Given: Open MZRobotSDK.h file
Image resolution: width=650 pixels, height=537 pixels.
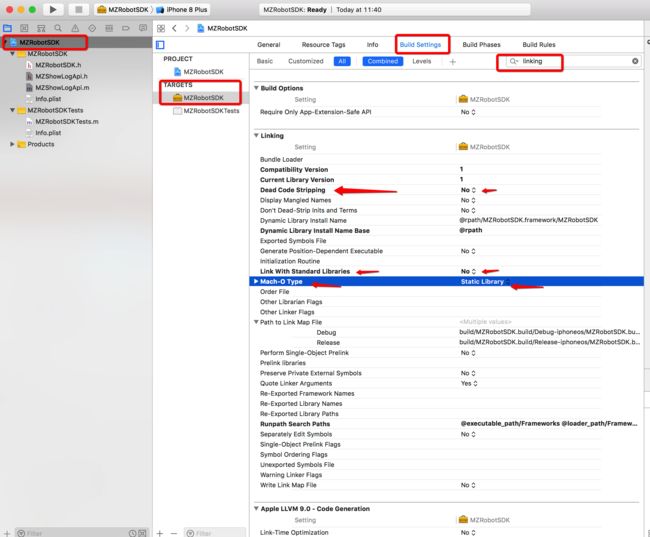Looking at the screenshot, I should tap(58, 65).
